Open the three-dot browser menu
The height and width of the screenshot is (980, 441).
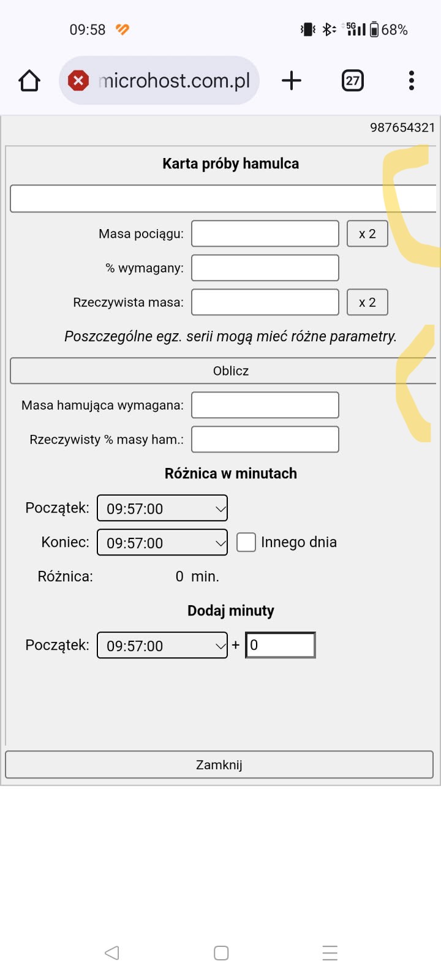tap(411, 80)
